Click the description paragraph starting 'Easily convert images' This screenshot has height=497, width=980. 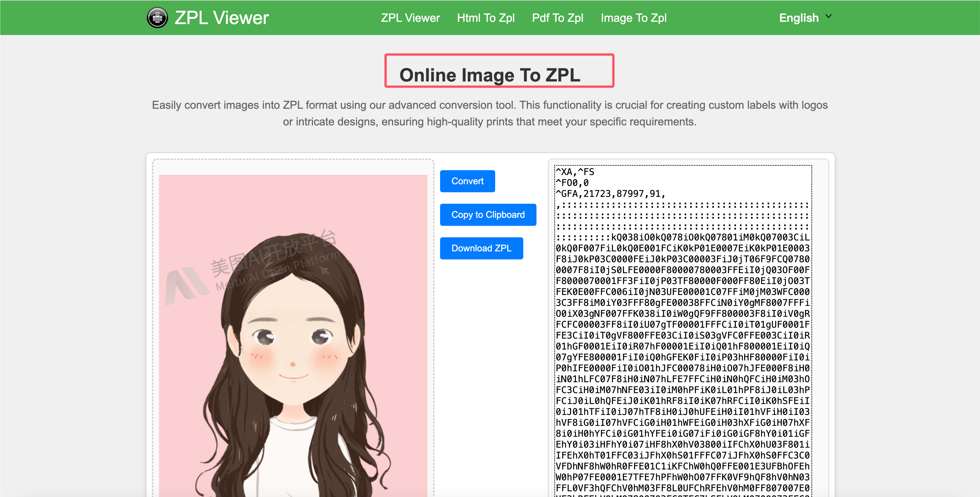pos(490,113)
